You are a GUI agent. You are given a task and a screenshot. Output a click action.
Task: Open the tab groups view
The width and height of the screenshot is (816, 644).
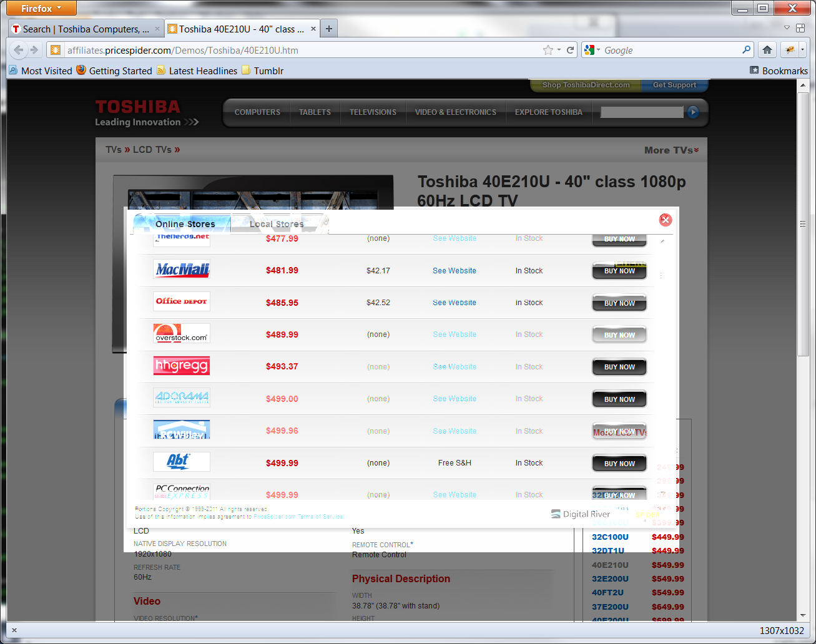[x=800, y=28]
